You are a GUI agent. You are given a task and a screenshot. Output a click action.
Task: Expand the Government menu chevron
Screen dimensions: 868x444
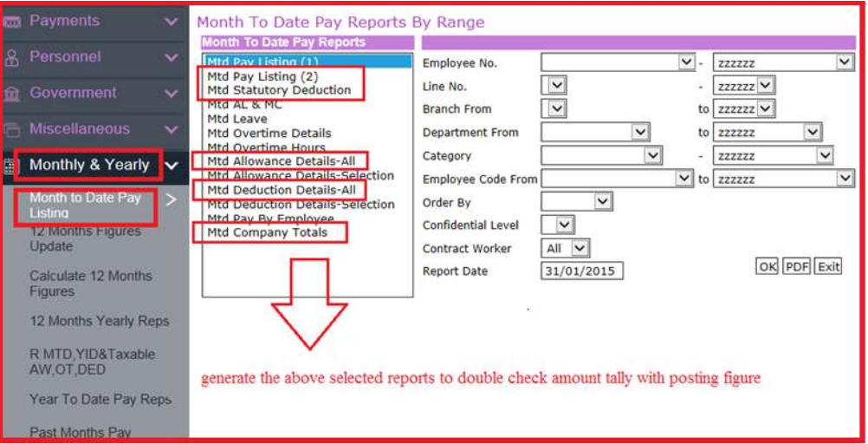[x=172, y=94]
